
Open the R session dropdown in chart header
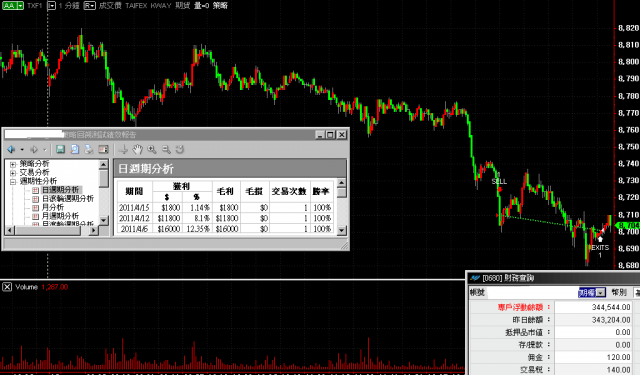pos(89,6)
